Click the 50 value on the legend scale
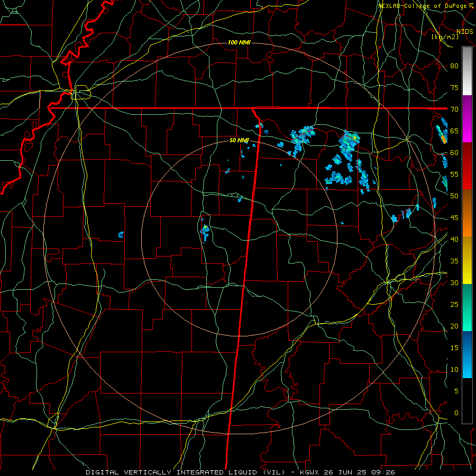476x476 pixels. [454, 196]
